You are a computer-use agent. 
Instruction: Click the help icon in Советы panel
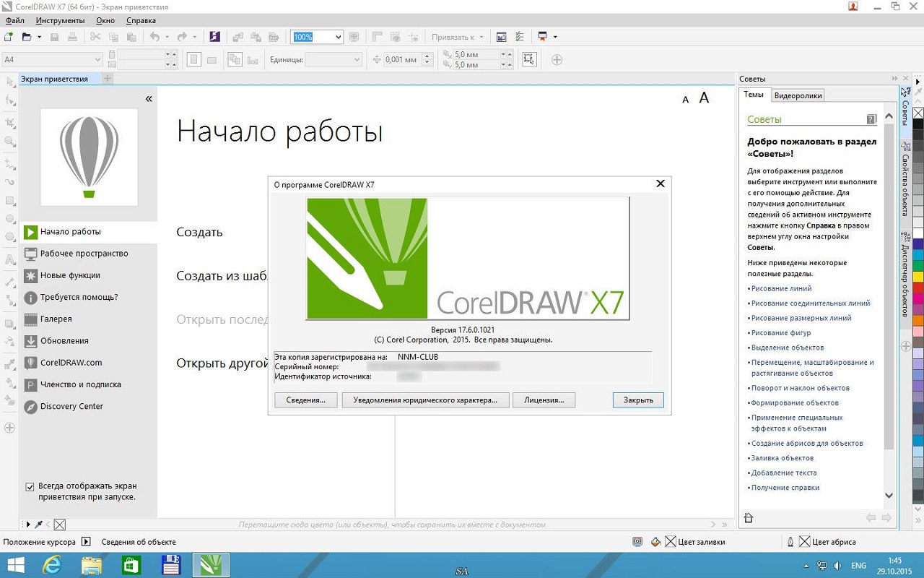871,119
